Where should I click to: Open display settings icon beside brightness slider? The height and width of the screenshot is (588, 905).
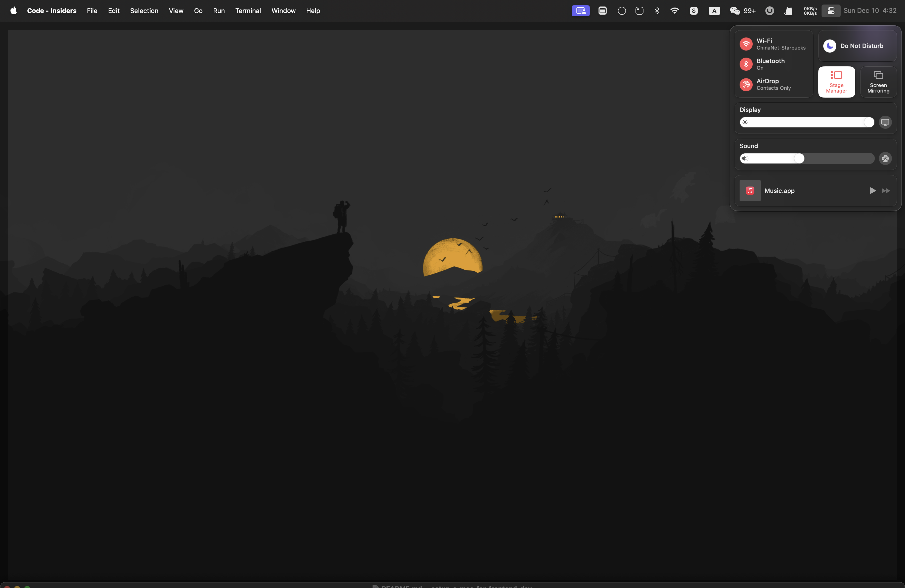point(885,122)
